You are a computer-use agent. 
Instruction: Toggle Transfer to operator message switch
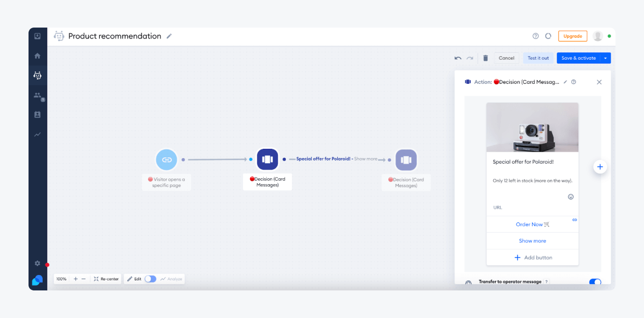595,282
